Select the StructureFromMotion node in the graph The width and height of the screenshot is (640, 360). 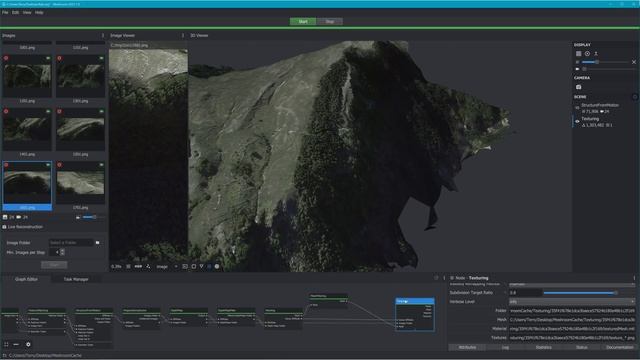[x=94, y=328]
